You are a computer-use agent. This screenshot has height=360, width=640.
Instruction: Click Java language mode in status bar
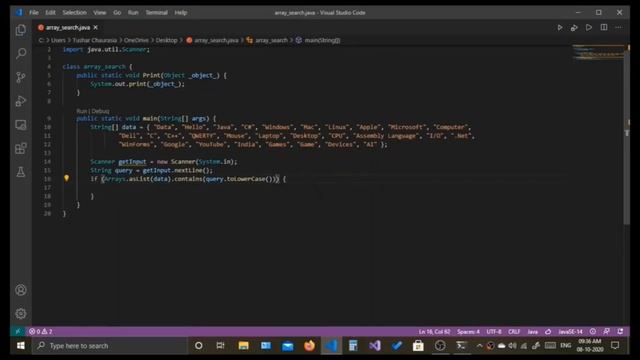pos(533,331)
